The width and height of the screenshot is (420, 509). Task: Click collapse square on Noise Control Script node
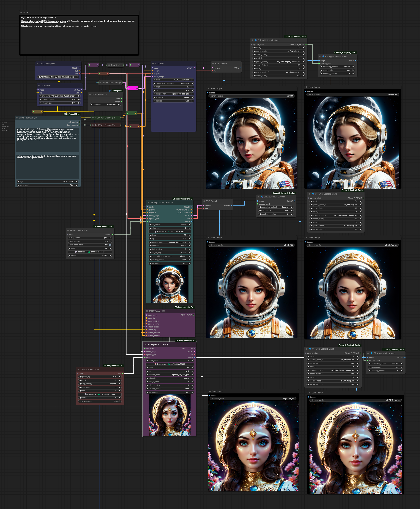coord(68,231)
